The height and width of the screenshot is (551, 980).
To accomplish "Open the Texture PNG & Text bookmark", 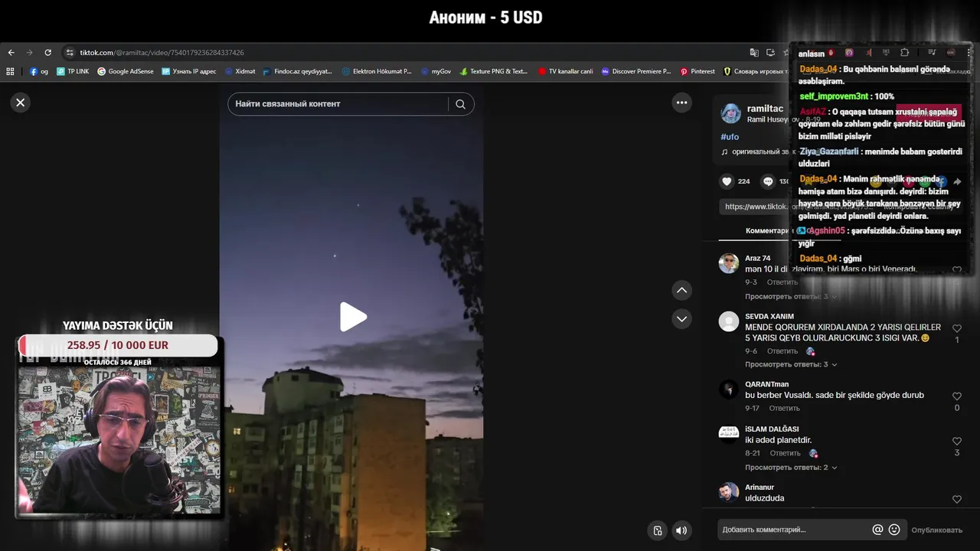I will coord(494,71).
